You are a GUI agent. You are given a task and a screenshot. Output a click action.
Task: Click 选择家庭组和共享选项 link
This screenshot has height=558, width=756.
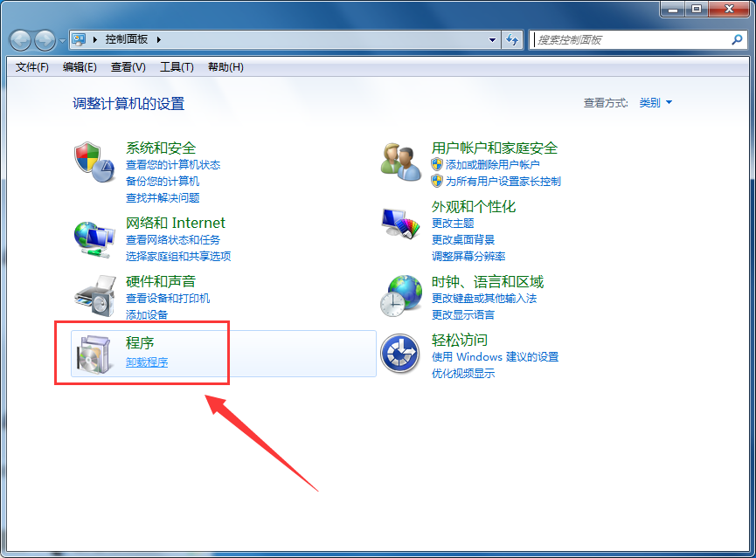click(178, 256)
